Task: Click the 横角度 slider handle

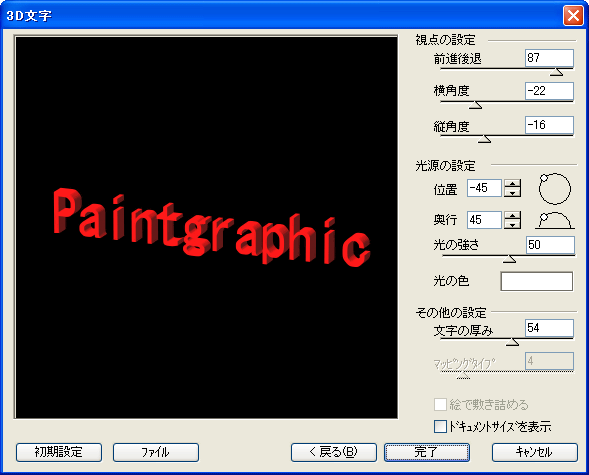Action: [x=476, y=105]
